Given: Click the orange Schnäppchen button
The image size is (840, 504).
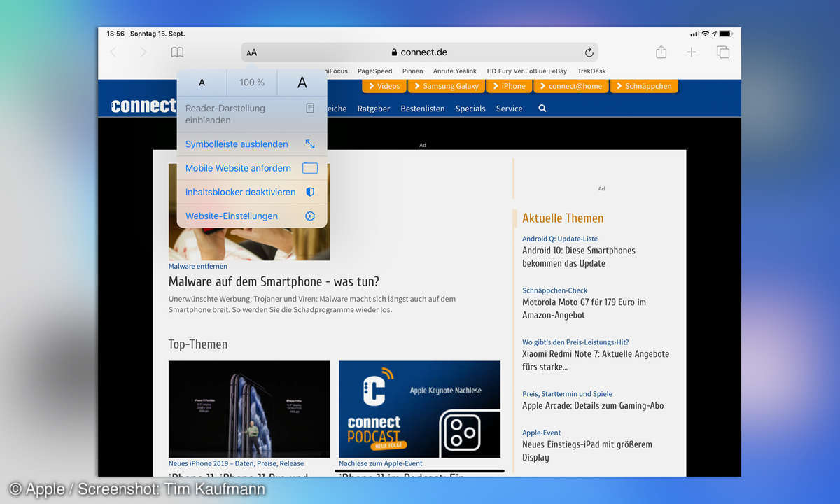Looking at the screenshot, I should 644,86.
